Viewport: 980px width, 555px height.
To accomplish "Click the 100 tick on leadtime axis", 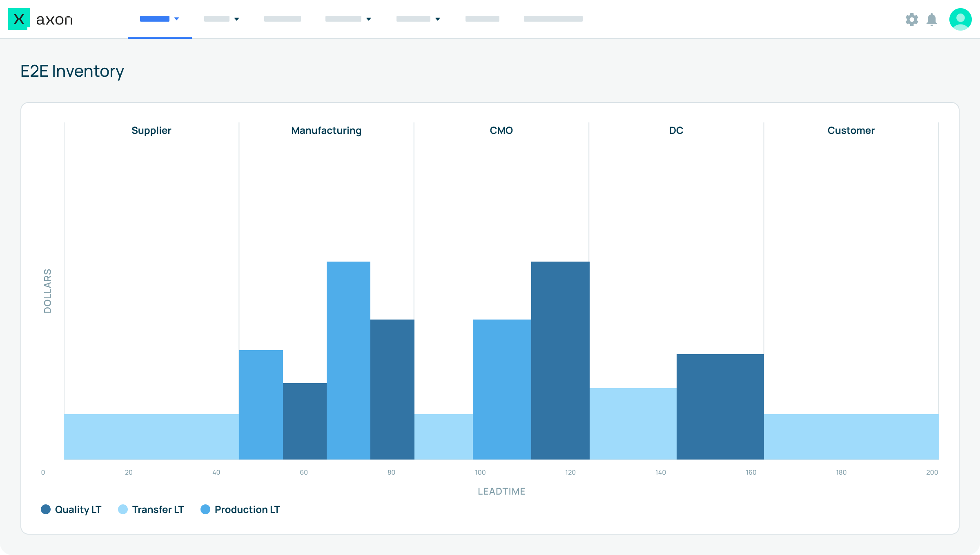I will [480, 472].
